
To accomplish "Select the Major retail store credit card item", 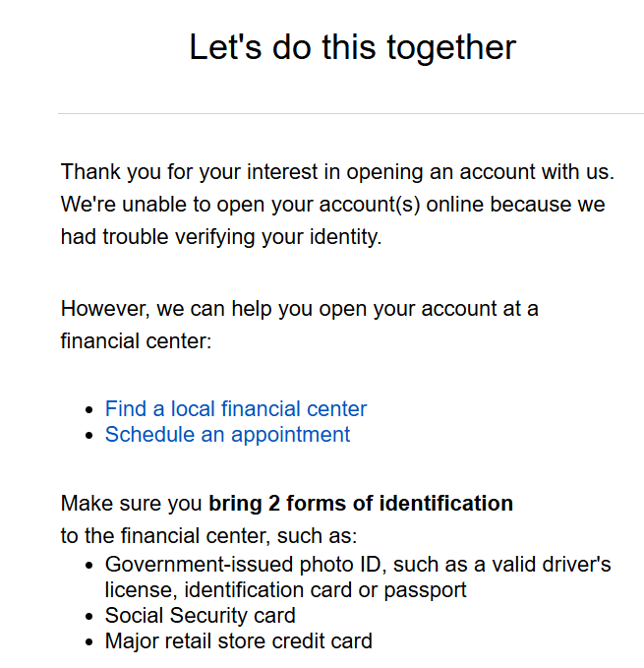I will coord(238,641).
